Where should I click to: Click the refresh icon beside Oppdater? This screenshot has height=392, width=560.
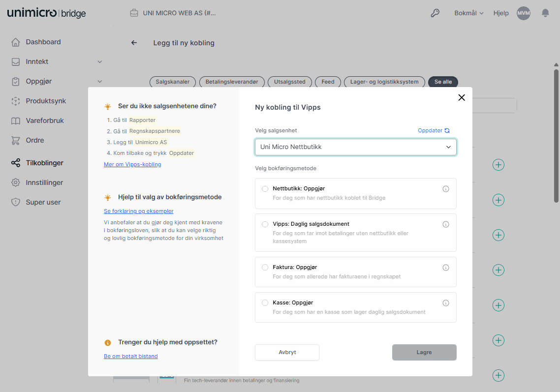(447, 131)
